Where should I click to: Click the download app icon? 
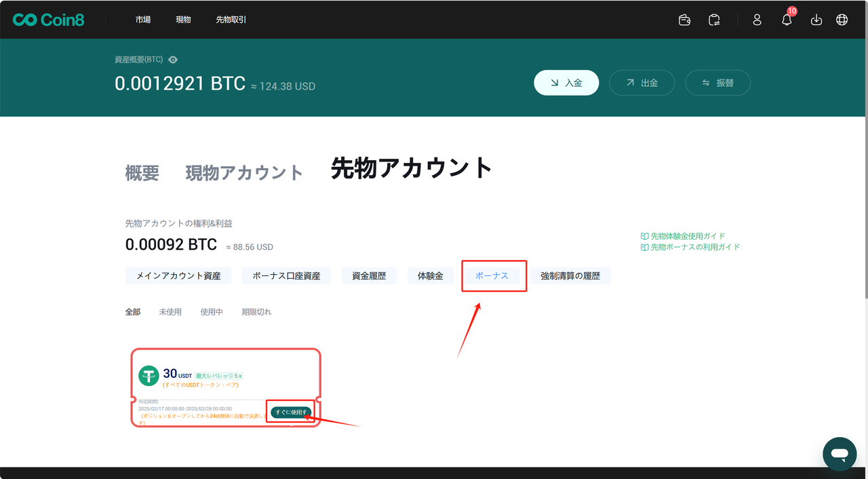[816, 20]
